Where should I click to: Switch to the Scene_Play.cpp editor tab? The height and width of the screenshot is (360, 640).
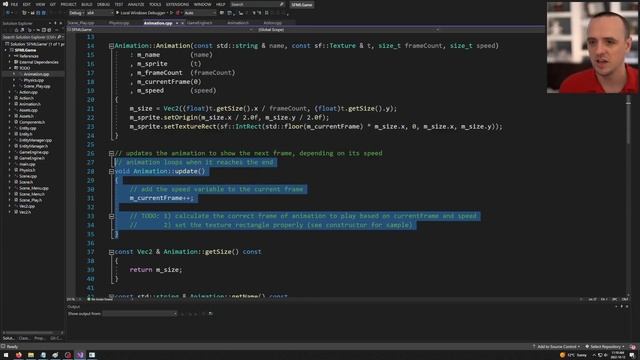point(81,23)
